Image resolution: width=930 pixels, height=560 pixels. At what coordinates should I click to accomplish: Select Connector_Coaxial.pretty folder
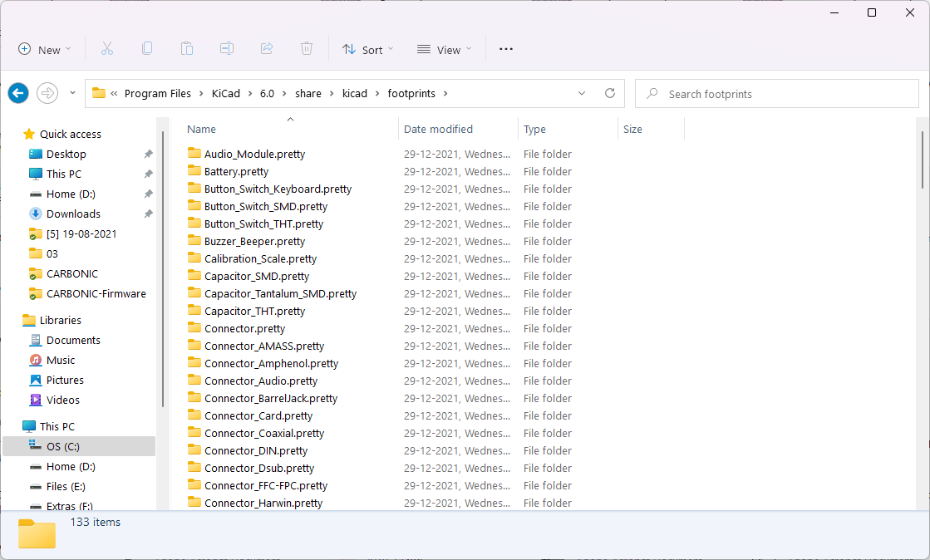[x=264, y=433]
